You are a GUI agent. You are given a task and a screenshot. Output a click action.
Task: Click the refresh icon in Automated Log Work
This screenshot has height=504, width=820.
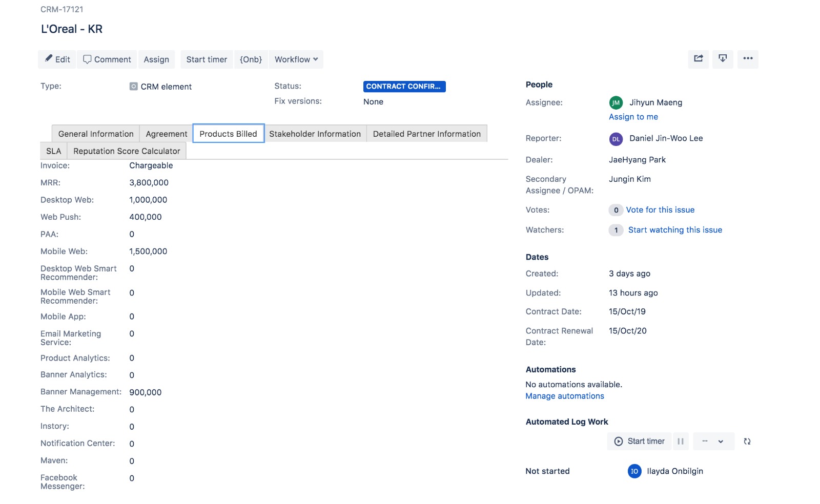(x=747, y=442)
